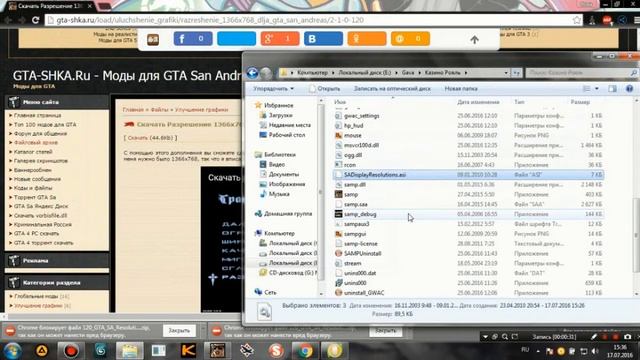Click Открыть toolbar button
Screen dimensions: 640x360
tap(325, 89)
